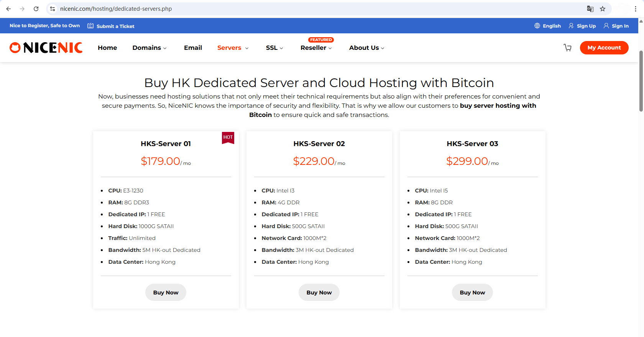Click the HOT ribbon on HKS-Server 01

click(228, 138)
